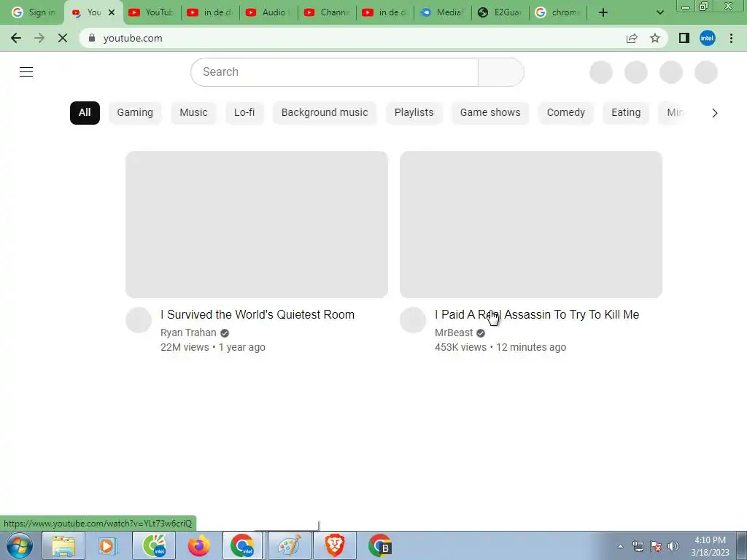747x560 pixels.
Task: Open the Windows Start menu
Action: click(19, 545)
